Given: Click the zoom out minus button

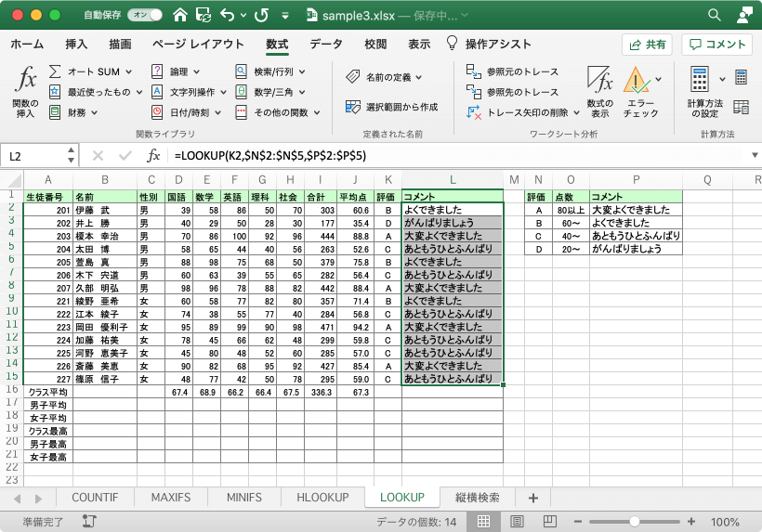Looking at the screenshot, I should 578,522.
